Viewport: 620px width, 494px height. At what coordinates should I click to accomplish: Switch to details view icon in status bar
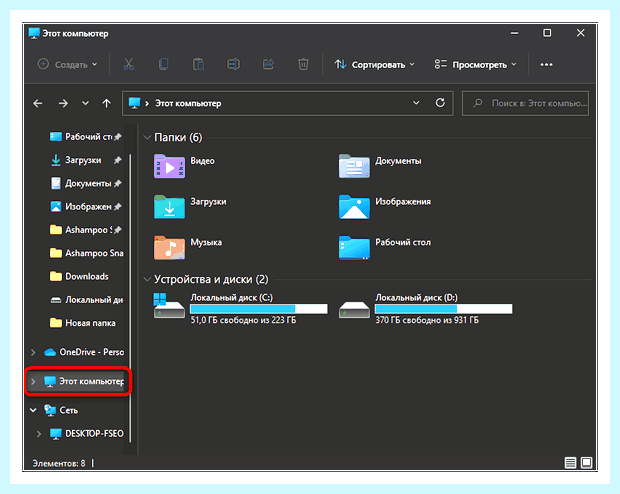(570, 462)
